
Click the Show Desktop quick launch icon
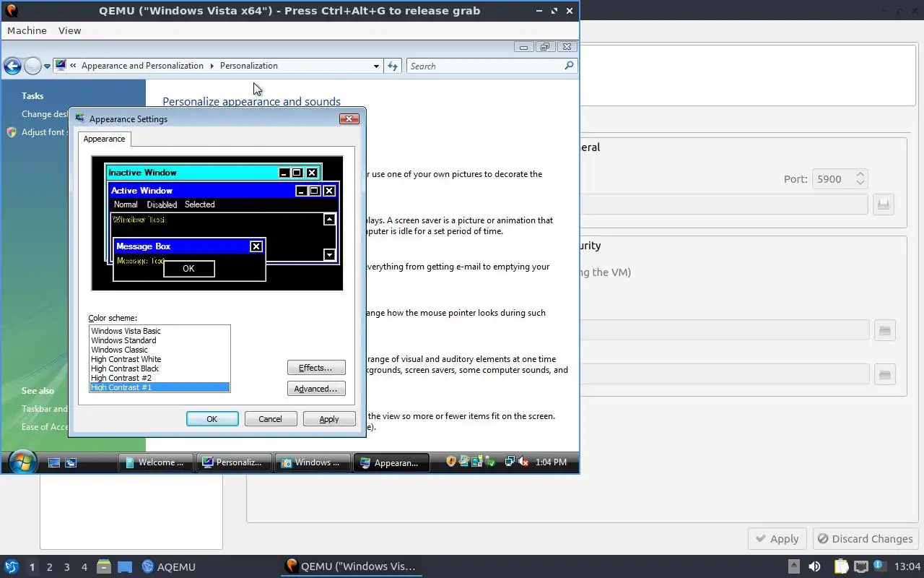click(x=53, y=462)
